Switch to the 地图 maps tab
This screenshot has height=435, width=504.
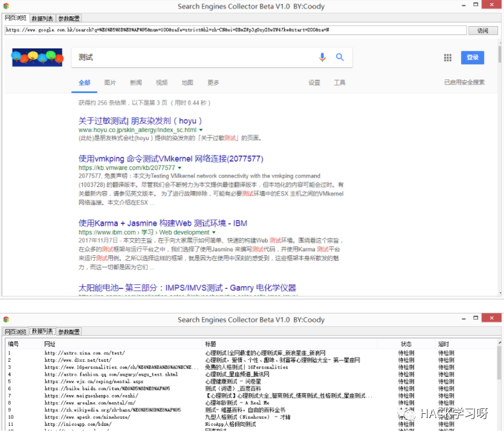[x=187, y=83]
